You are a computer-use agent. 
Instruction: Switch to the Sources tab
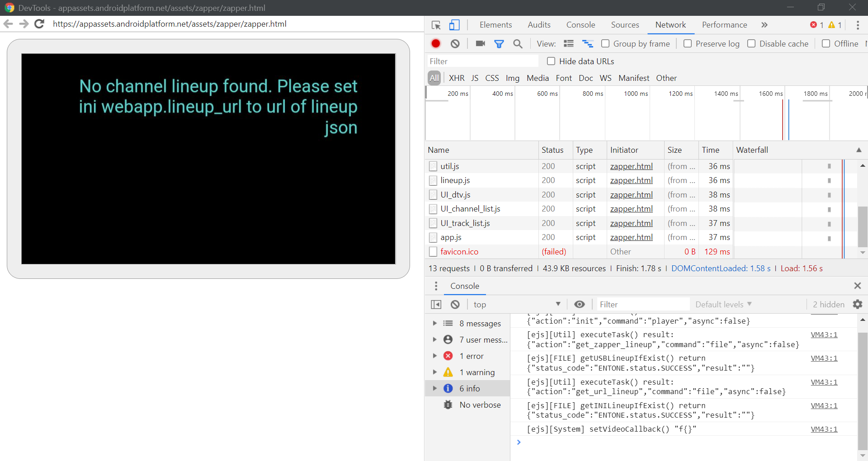pyautogui.click(x=625, y=25)
